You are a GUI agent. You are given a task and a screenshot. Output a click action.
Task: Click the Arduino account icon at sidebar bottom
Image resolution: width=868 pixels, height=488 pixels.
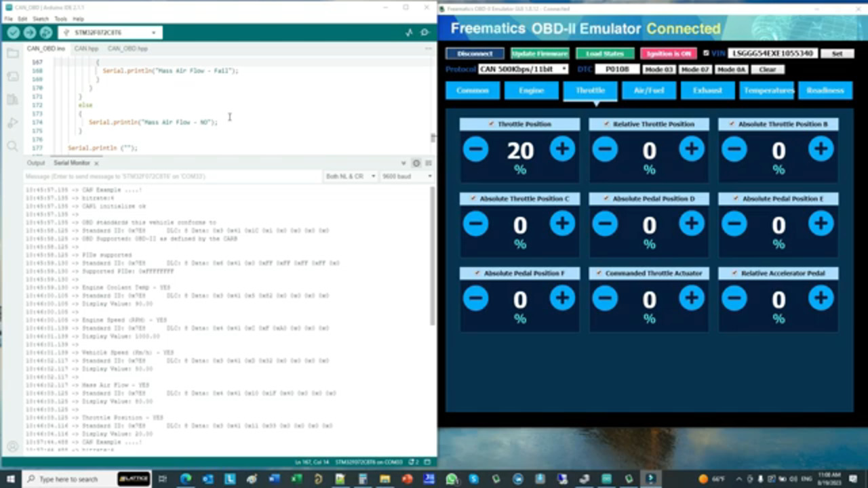pyautogui.click(x=12, y=447)
